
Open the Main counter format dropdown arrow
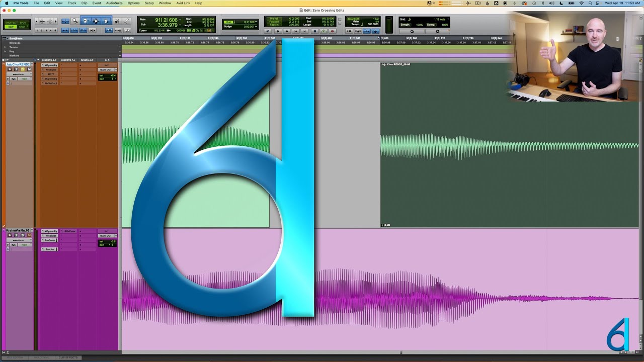pos(180,20)
